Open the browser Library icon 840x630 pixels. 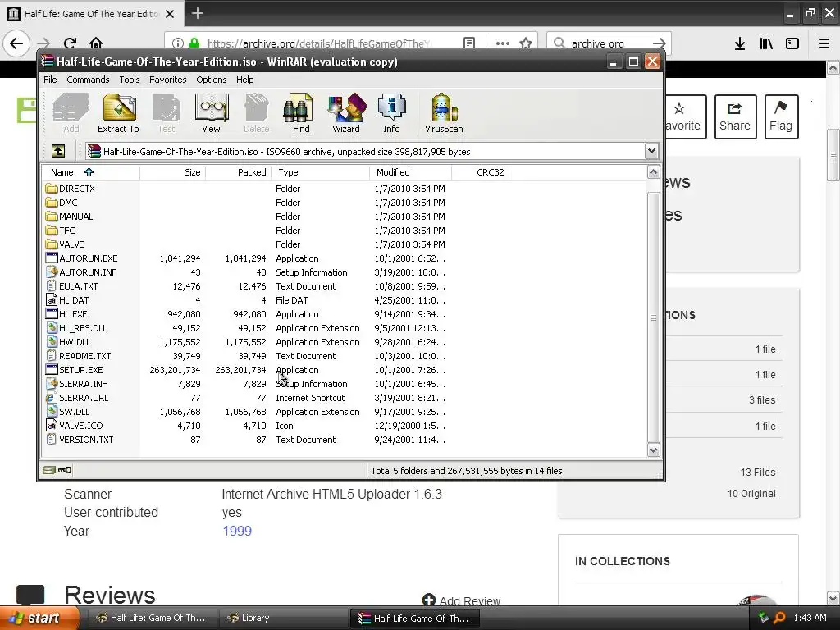tap(766, 43)
